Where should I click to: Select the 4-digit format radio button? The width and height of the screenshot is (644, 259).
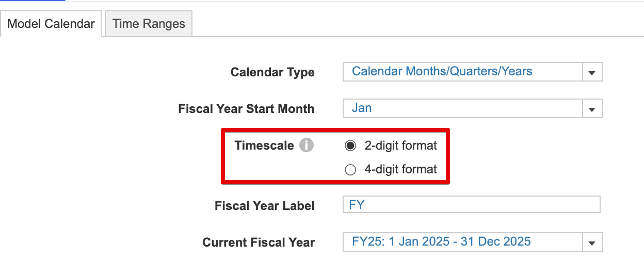(350, 170)
